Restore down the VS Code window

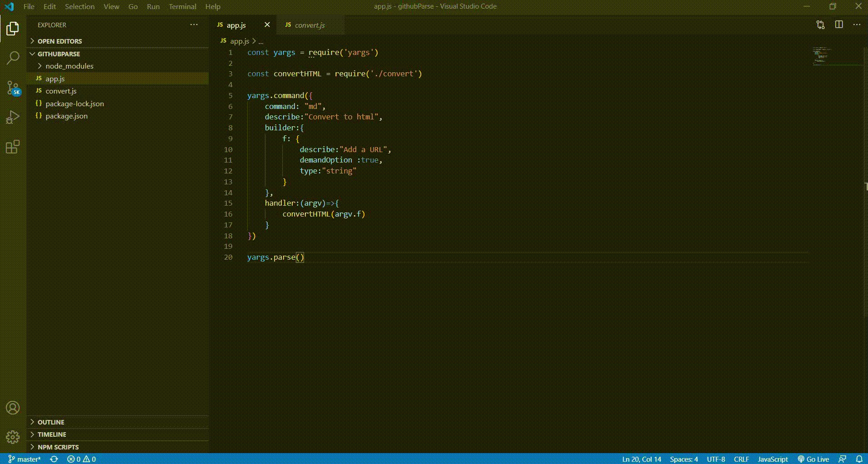pyautogui.click(x=833, y=6)
